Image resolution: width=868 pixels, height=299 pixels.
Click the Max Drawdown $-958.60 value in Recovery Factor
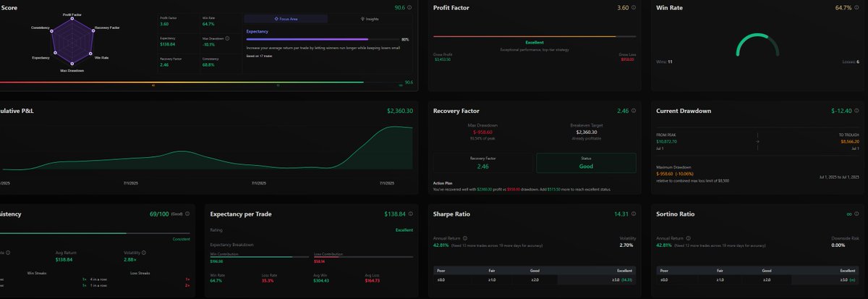pos(482,132)
